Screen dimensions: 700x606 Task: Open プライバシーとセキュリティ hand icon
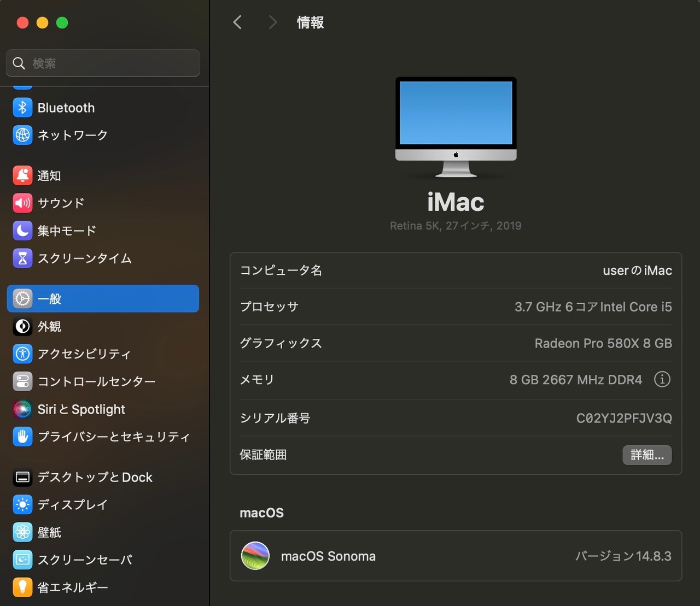click(22, 437)
